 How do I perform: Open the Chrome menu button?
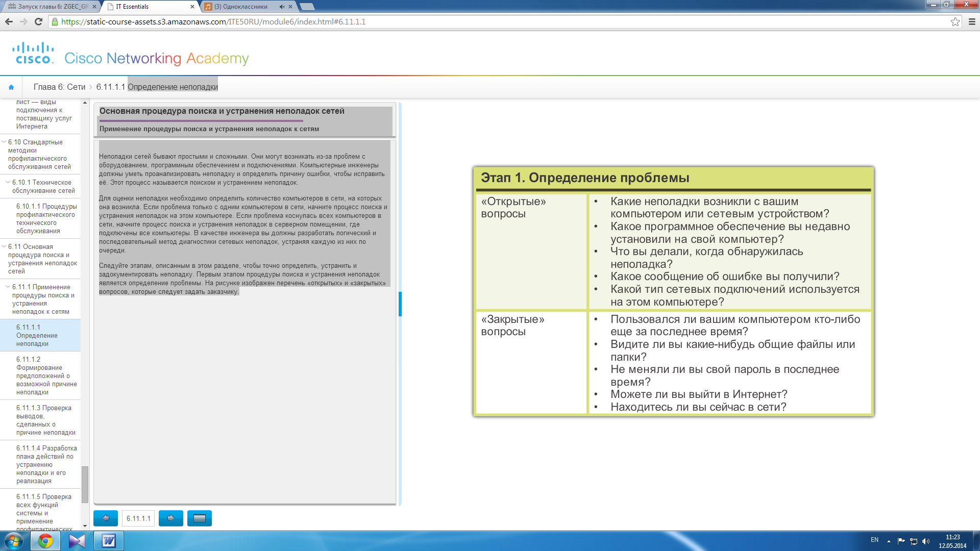pyautogui.click(x=972, y=21)
